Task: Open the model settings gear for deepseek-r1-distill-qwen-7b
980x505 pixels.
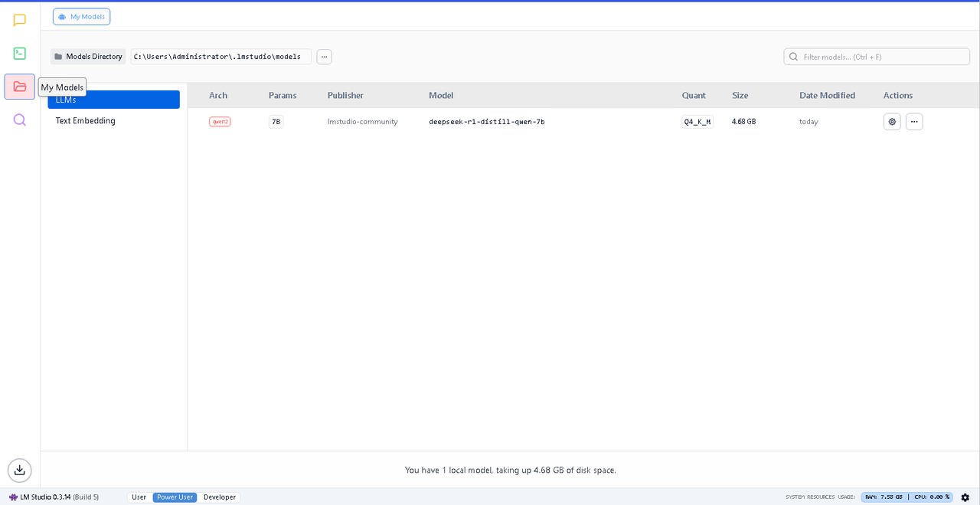Action: coord(892,122)
